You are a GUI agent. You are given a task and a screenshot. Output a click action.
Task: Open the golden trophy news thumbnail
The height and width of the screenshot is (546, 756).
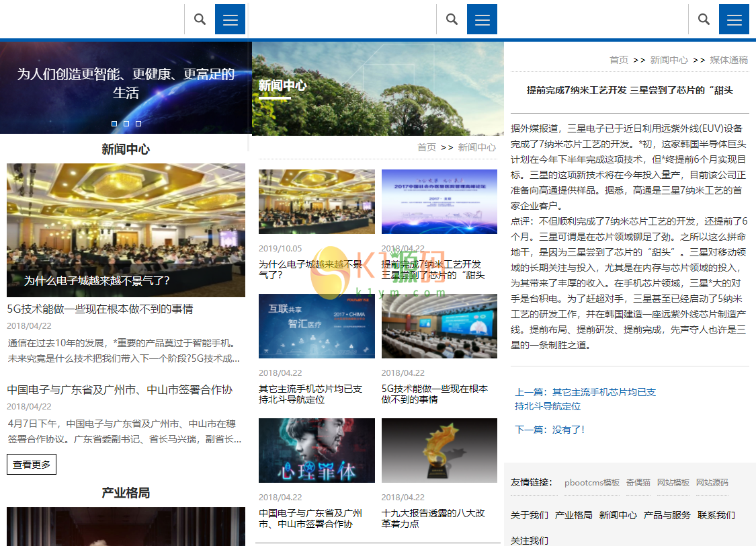[439, 451]
